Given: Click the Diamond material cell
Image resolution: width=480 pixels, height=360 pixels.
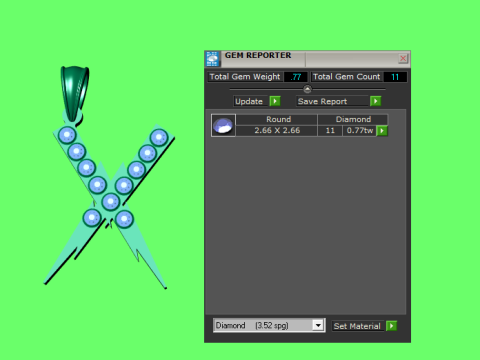Looking at the screenshot, I should point(353,119).
